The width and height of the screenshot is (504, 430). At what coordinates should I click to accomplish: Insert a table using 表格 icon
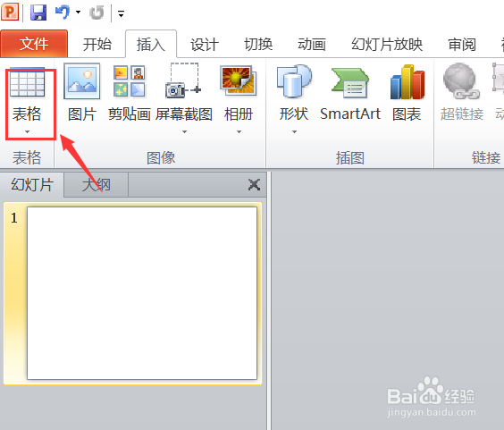click(x=28, y=82)
